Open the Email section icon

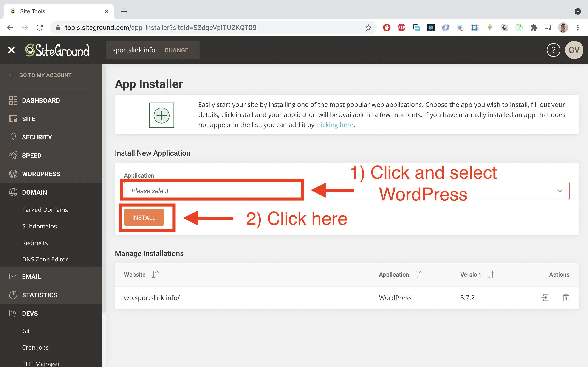click(13, 276)
